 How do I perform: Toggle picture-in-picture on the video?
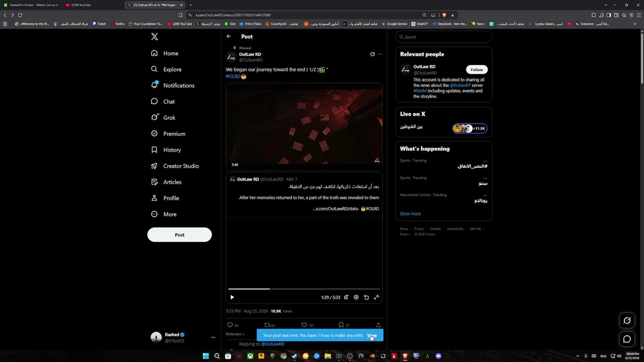[x=366, y=297]
